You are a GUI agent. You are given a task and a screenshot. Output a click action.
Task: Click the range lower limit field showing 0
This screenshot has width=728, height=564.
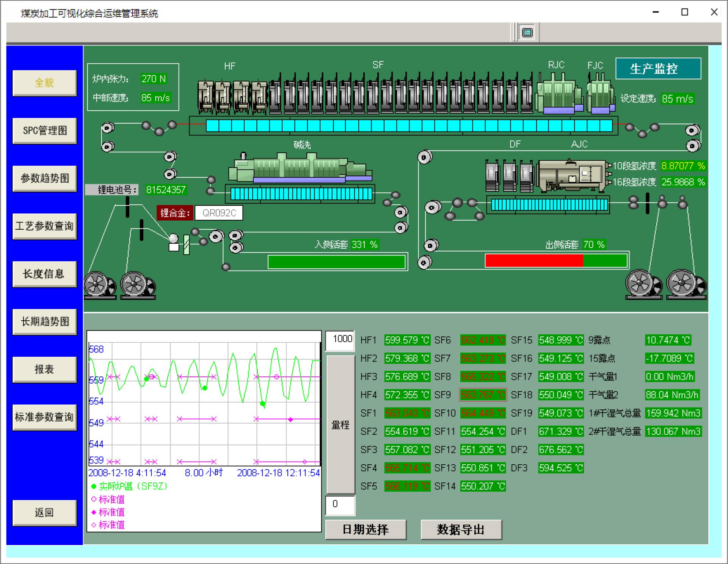[340, 504]
